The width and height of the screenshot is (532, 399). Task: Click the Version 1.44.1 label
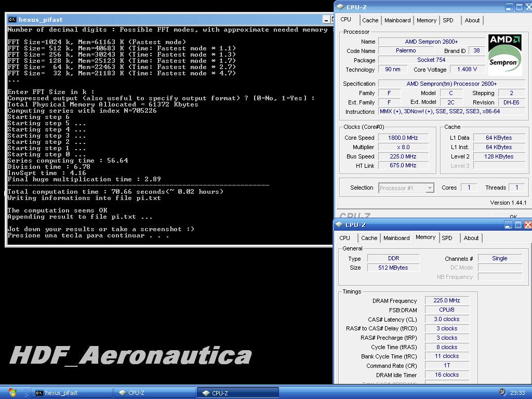click(x=508, y=203)
